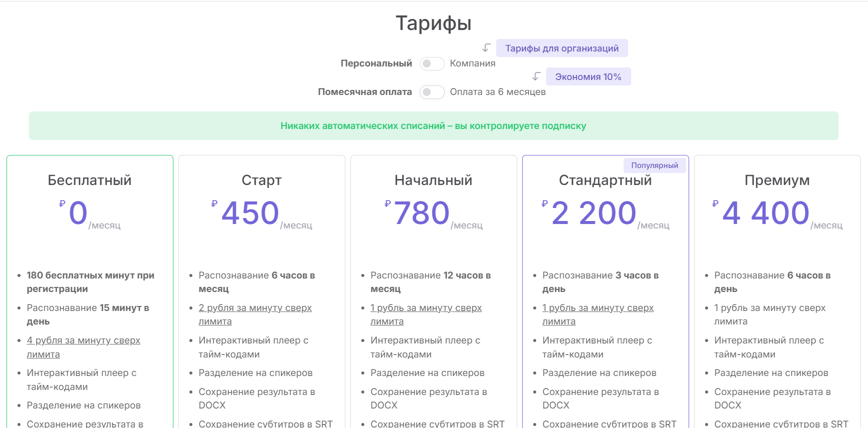Toggle the Персональный / Компания switch
The width and height of the screenshot is (868, 428).
coord(432,63)
